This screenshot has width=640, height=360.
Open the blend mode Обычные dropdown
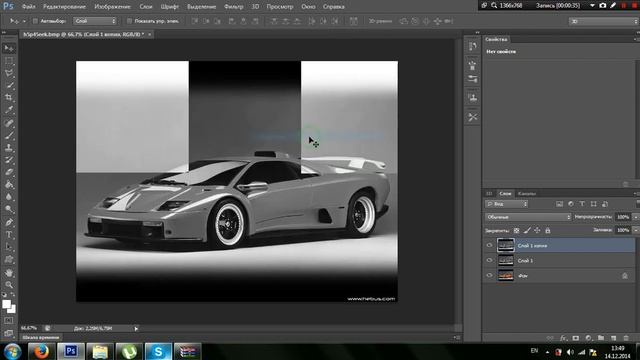[x=528, y=217]
